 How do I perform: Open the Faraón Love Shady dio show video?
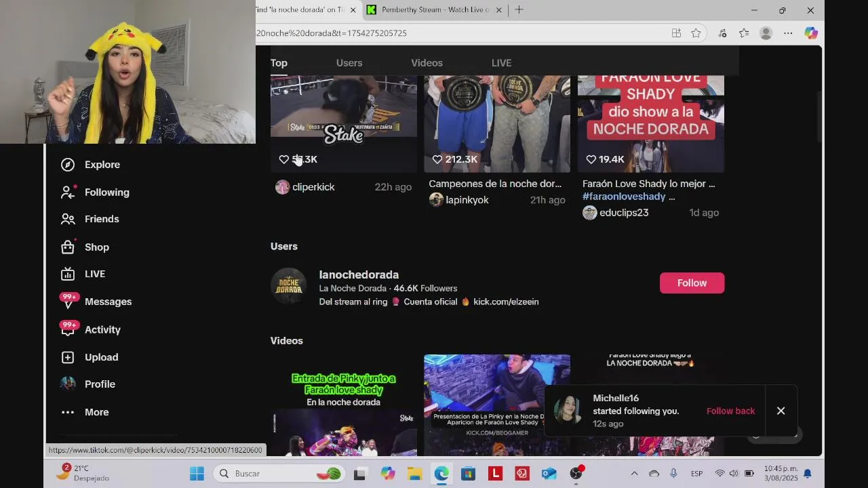point(651,124)
